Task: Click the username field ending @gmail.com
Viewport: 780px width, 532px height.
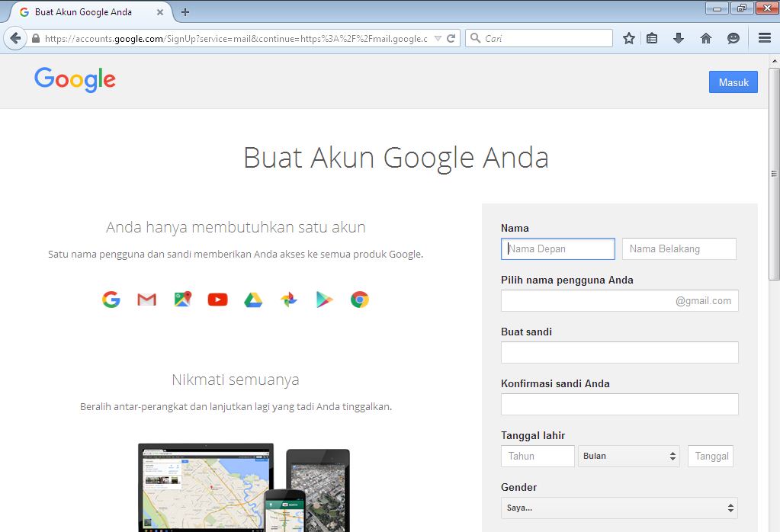Action: pyautogui.click(x=619, y=301)
